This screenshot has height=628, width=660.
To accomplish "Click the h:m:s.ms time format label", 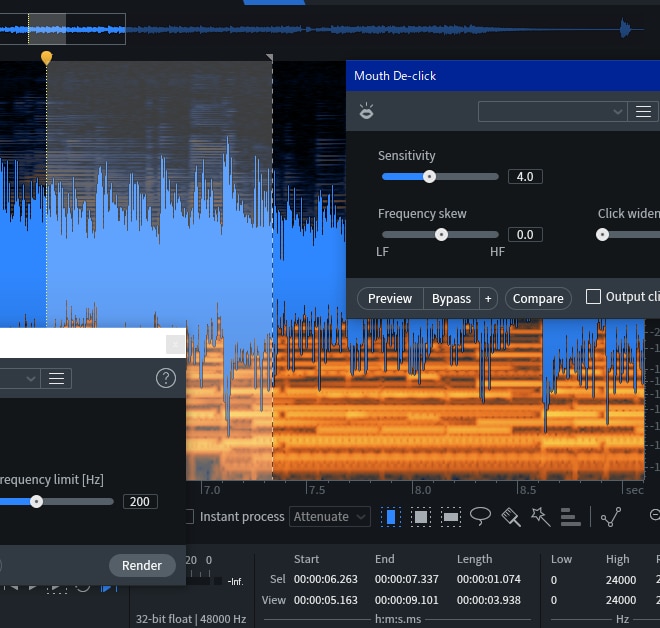I will pos(397,619).
